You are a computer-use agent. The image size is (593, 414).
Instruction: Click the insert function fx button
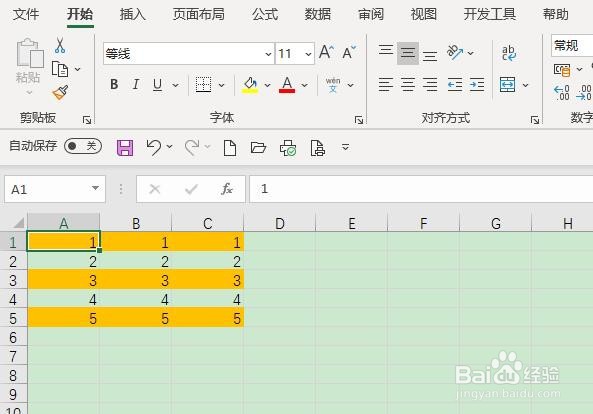tap(227, 189)
